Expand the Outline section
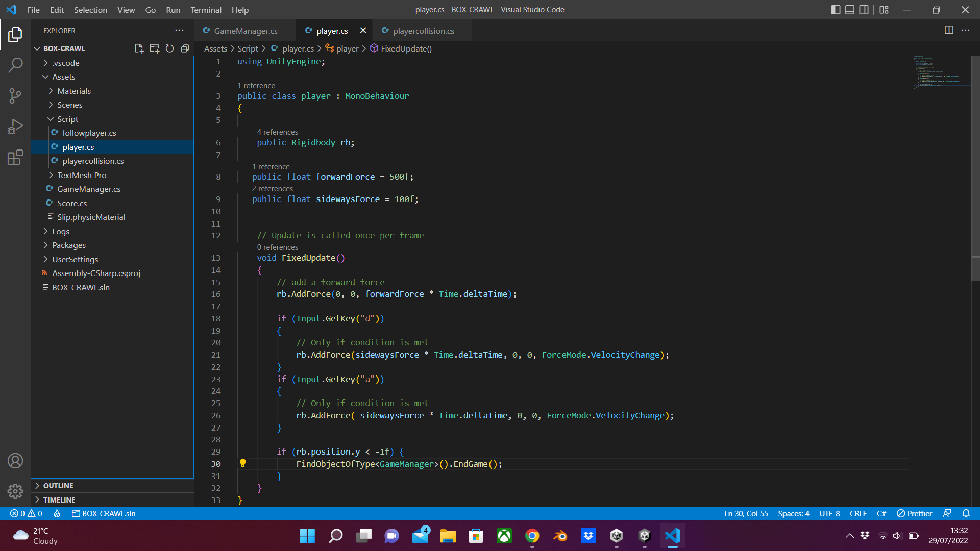The image size is (980, 551). click(58, 486)
